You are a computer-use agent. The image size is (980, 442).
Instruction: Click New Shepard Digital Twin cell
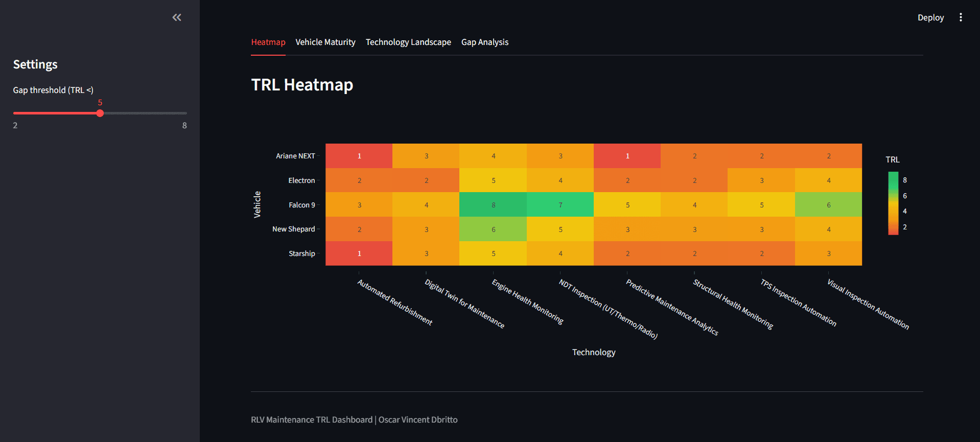(x=426, y=229)
